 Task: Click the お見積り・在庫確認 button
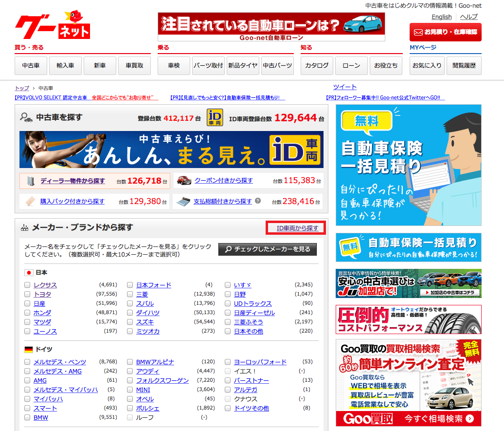point(446,32)
